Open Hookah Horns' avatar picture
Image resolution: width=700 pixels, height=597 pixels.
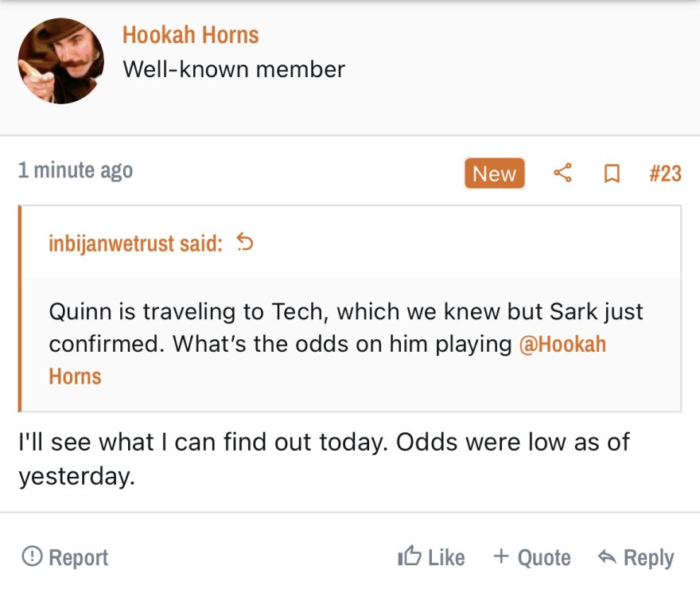pos(61,61)
